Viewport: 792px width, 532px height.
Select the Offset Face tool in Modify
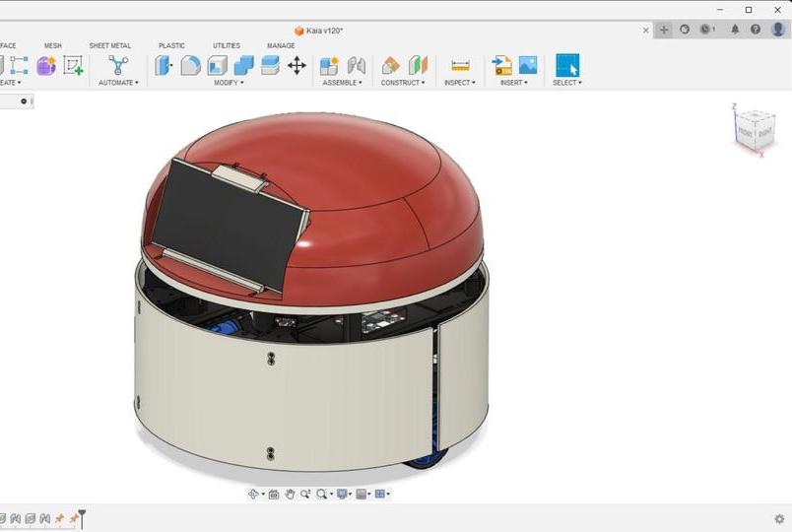coord(270,66)
